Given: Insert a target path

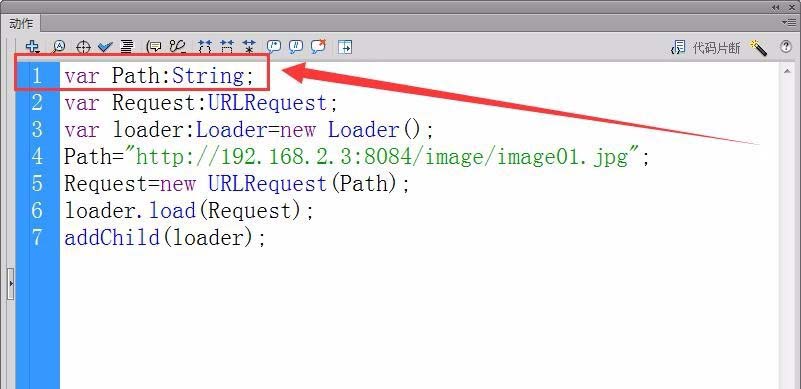Looking at the screenshot, I should pos(83,48).
